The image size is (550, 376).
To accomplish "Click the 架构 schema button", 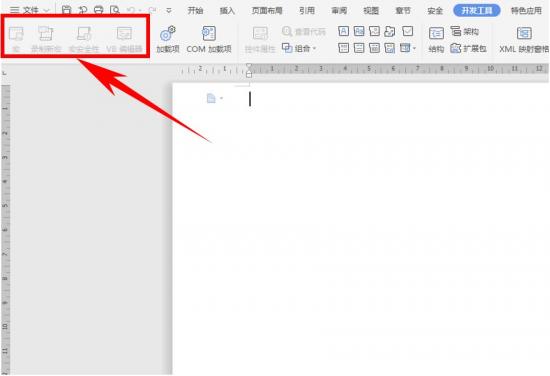I will 465,32.
